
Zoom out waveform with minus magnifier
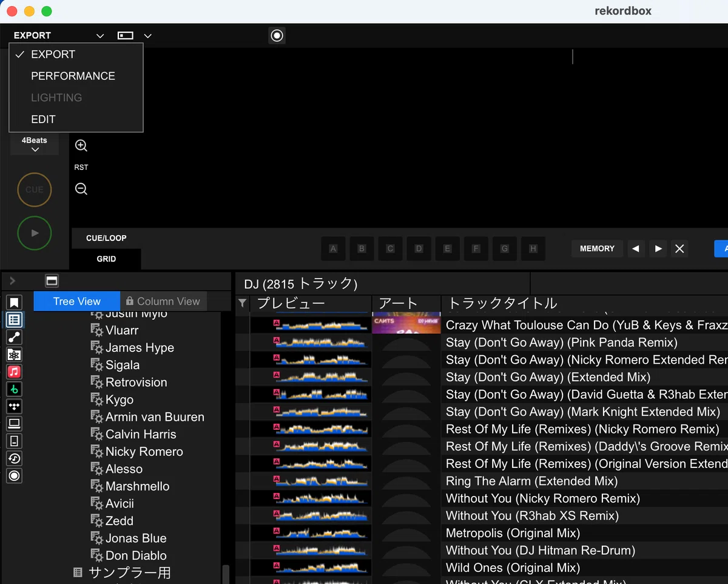[x=81, y=189]
